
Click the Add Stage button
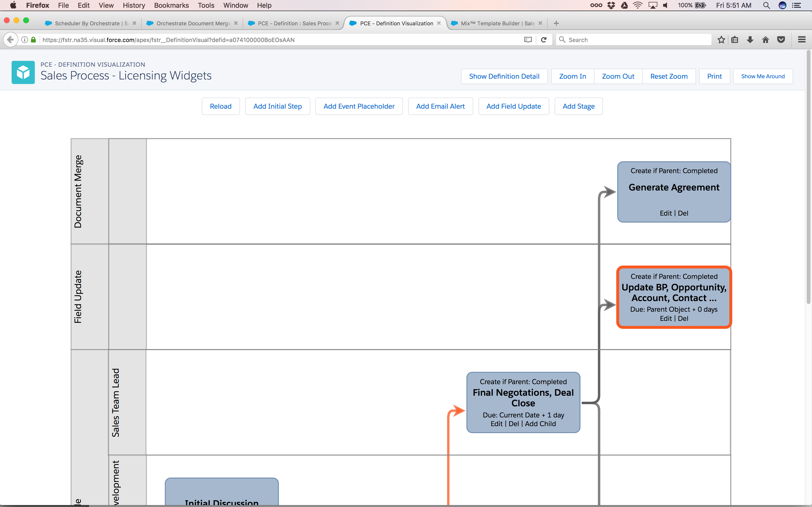coord(579,106)
